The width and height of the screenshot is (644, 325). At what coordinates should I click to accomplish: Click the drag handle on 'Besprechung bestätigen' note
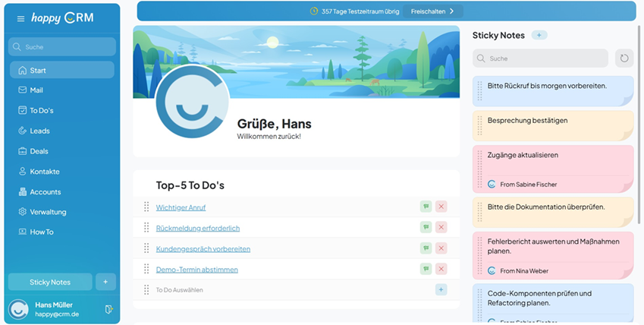pos(479,125)
